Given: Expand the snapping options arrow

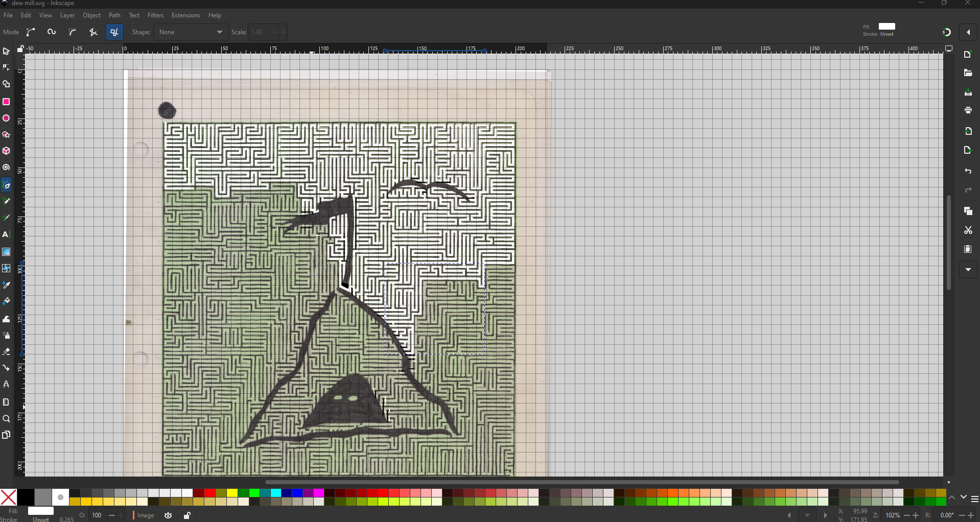Looking at the screenshot, I should coord(969,32).
